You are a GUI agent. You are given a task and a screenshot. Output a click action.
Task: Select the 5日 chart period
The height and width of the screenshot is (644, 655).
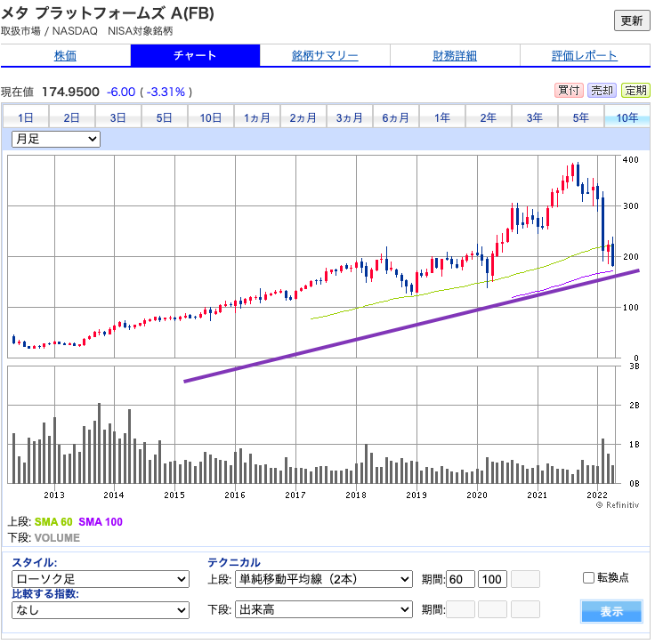coord(164,117)
